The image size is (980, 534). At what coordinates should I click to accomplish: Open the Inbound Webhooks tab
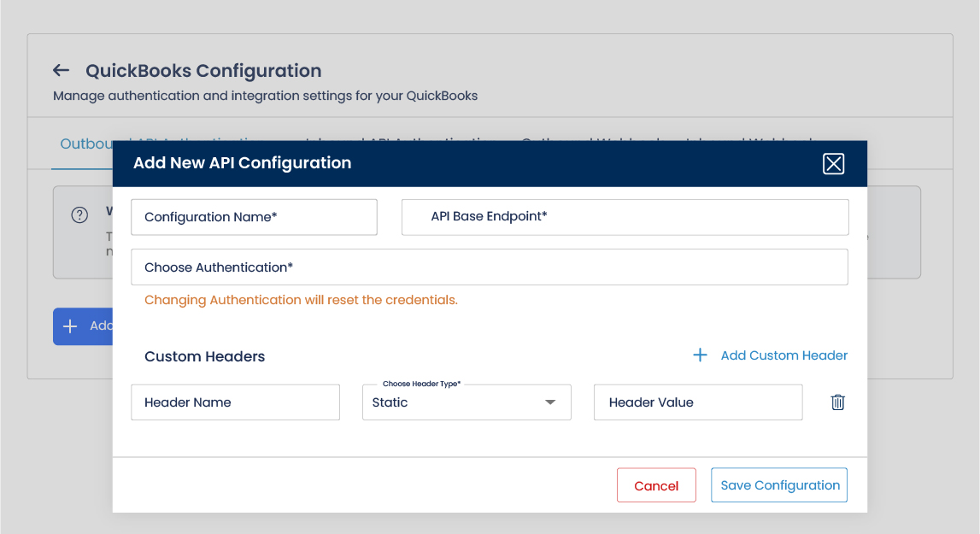pos(752,137)
